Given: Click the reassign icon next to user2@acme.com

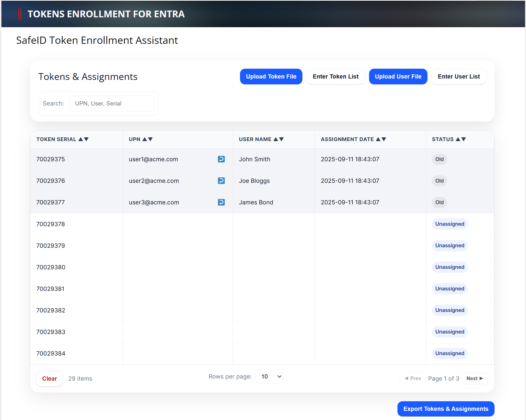Looking at the screenshot, I should [x=221, y=181].
